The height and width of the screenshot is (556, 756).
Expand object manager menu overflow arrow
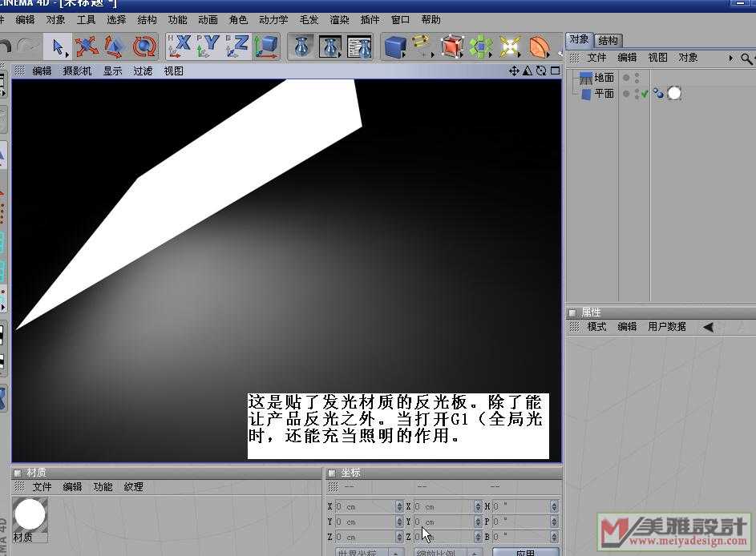[730, 58]
